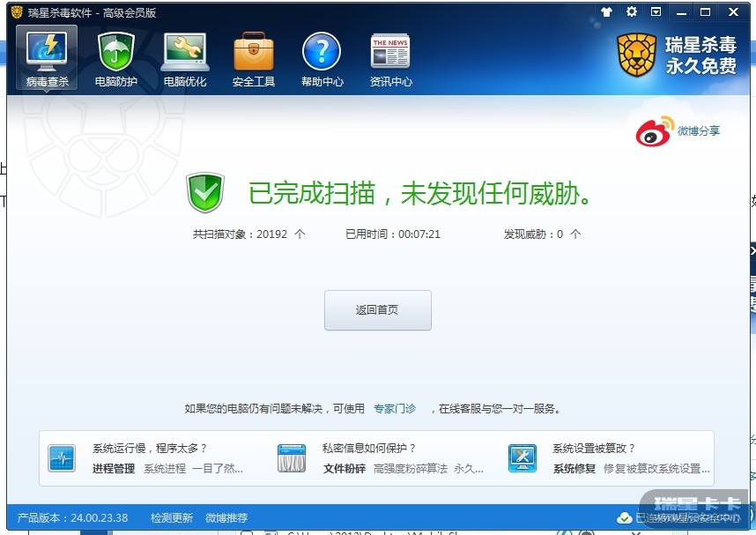Screen dimensions: 756x535
Task: Click the 已用时间：00:07:21 text
Action: pos(393,234)
